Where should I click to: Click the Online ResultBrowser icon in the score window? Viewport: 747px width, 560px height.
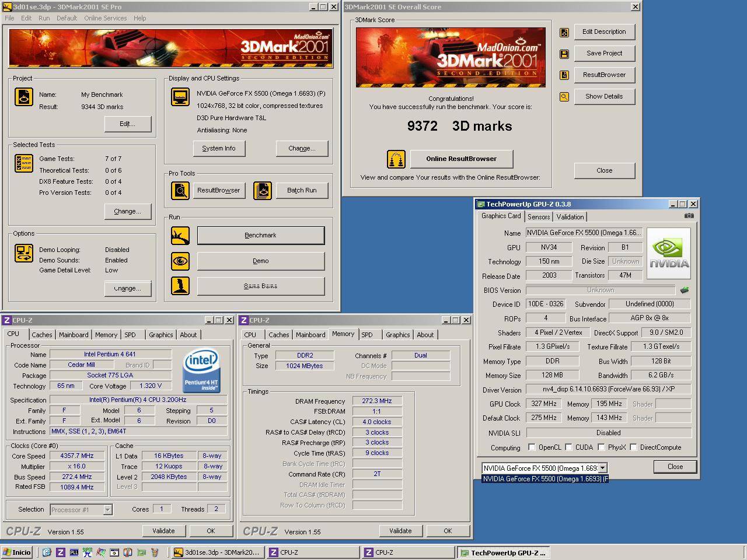(396, 159)
